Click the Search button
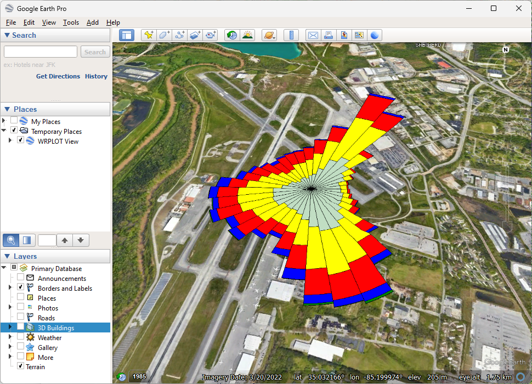The height and width of the screenshot is (384, 532). tap(95, 52)
